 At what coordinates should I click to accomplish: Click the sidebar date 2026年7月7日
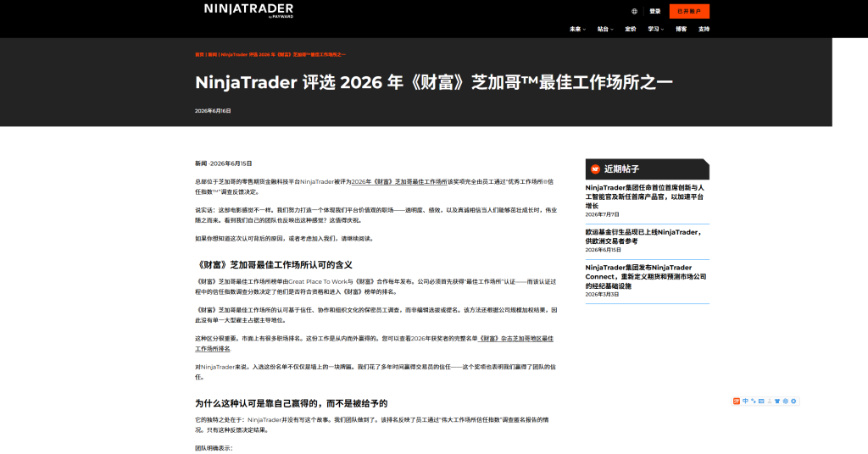pos(603,214)
